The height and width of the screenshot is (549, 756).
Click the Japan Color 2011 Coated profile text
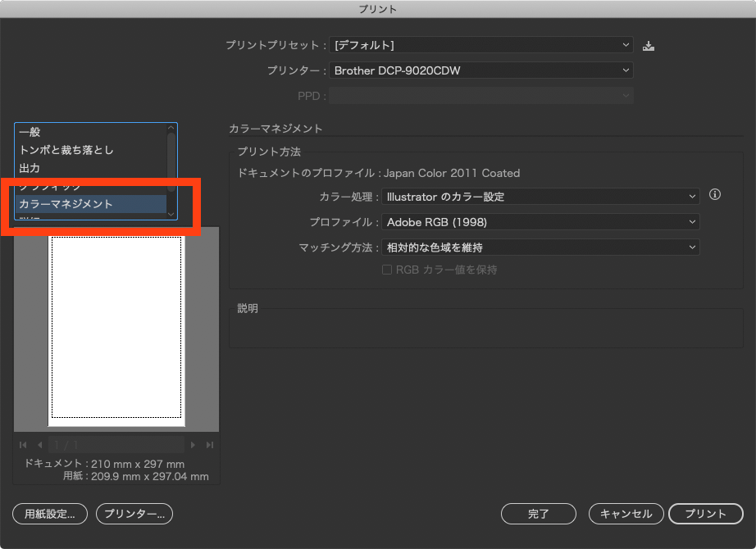(452, 173)
